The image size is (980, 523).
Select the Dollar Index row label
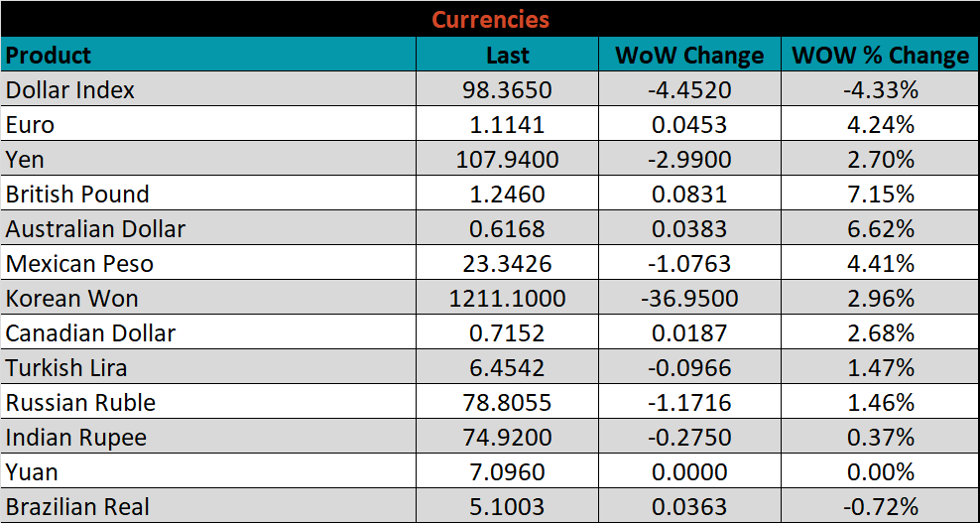(x=70, y=90)
